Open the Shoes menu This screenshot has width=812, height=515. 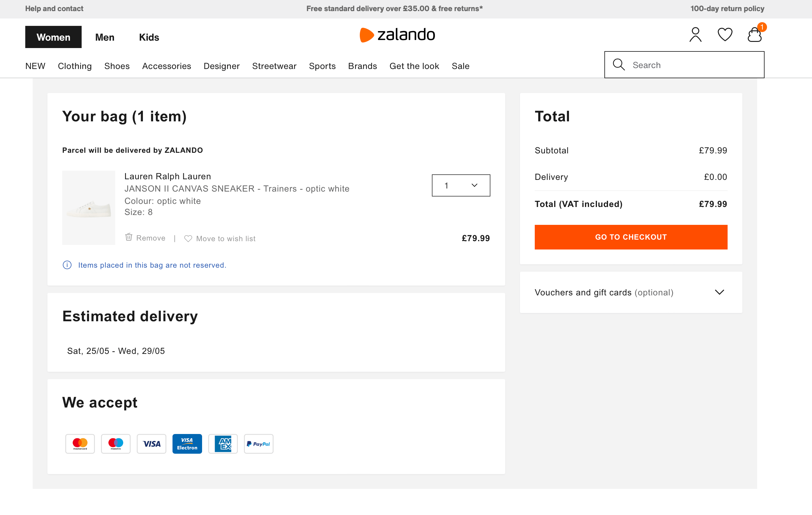click(x=117, y=66)
